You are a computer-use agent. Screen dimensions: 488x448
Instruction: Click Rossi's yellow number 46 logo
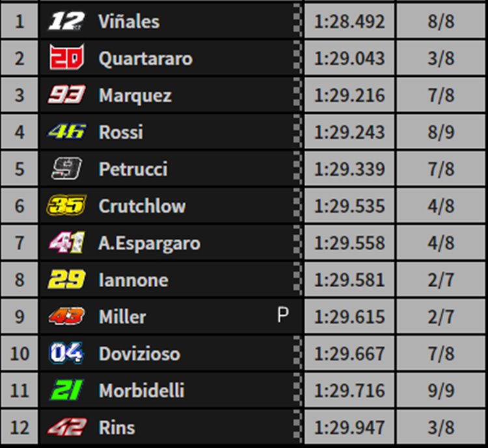tap(66, 131)
